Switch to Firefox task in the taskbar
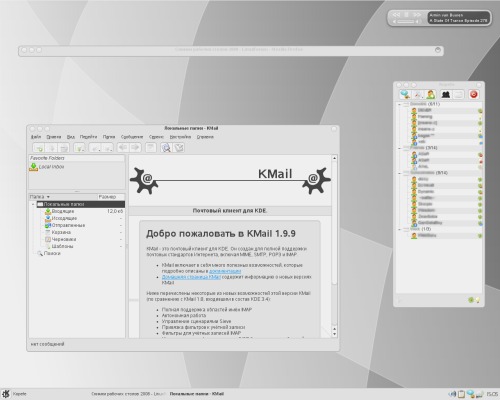The image size is (500, 400). tap(129, 394)
